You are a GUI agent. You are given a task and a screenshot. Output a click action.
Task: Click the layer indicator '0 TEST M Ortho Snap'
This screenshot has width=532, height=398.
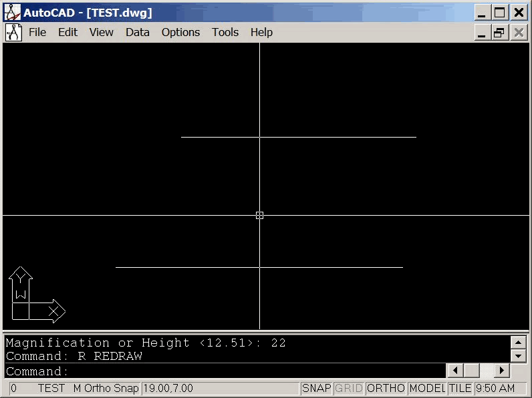[74, 388]
